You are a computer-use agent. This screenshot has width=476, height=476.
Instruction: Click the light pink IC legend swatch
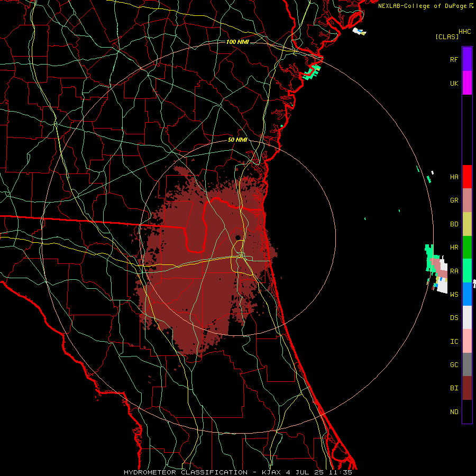pyautogui.click(x=467, y=341)
